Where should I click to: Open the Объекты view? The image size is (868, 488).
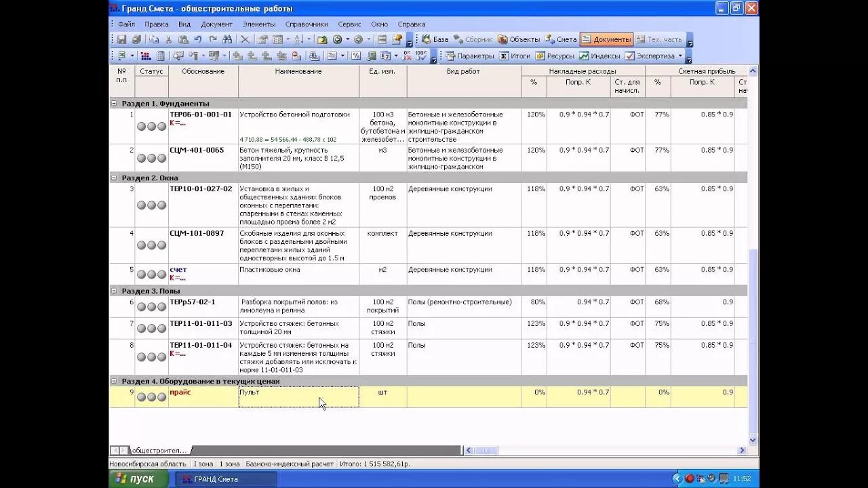pyautogui.click(x=519, y=39)
